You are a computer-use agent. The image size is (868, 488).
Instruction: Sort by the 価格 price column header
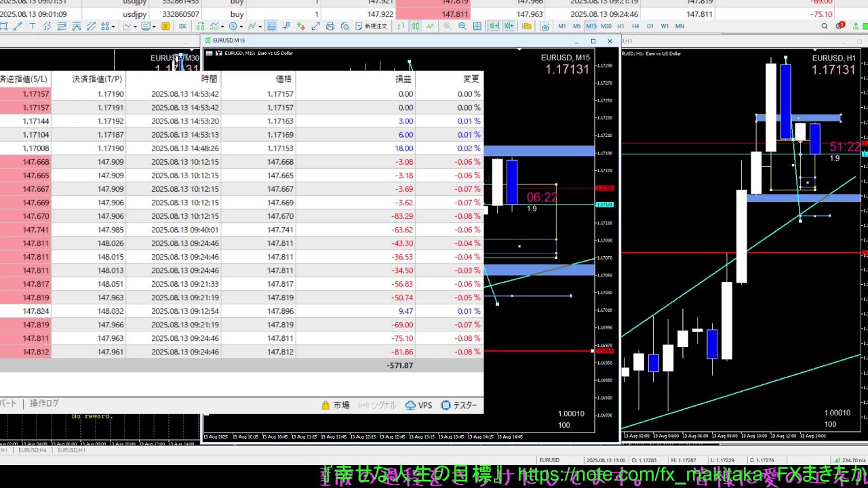284,79
